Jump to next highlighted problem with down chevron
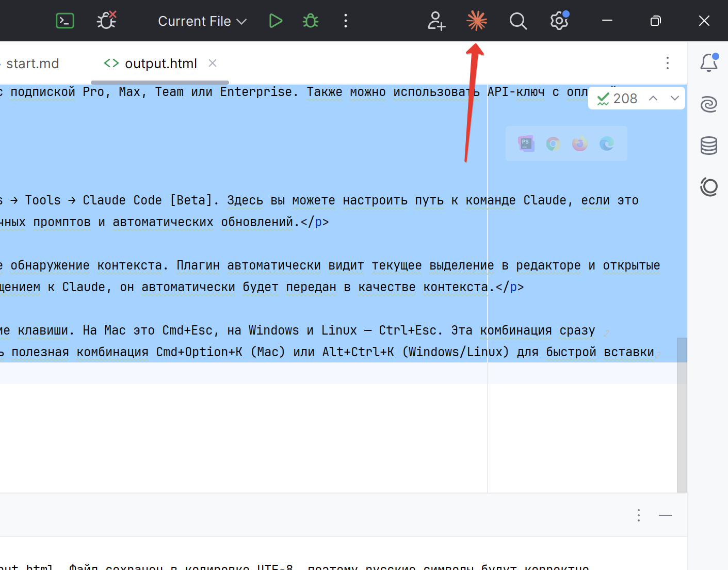The width and height of the screenshot is (728, 570). 674,98
